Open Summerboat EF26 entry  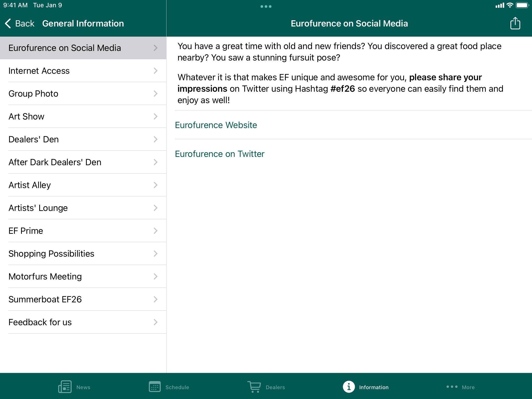[83, 299]
